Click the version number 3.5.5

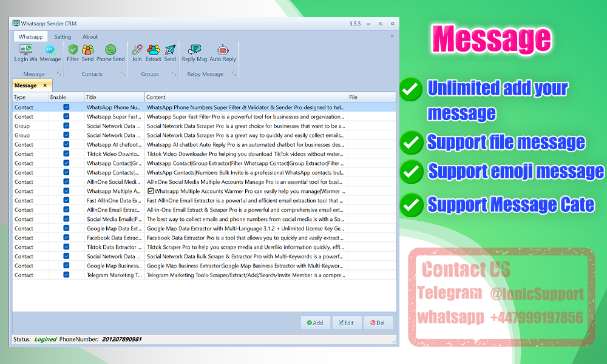pyautogui.click(x=354, y=24)
